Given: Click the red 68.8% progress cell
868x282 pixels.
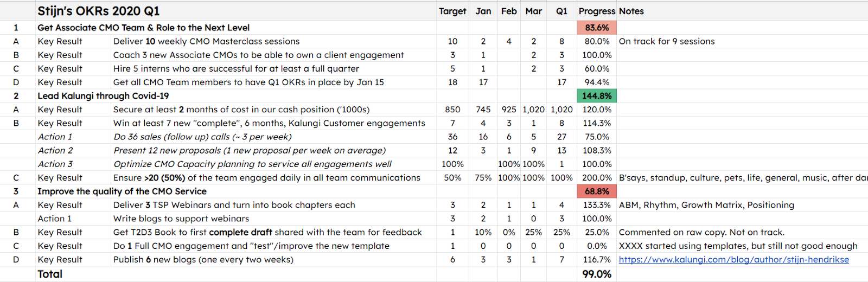Looking at the screenshot, I should tap(597, 191).
